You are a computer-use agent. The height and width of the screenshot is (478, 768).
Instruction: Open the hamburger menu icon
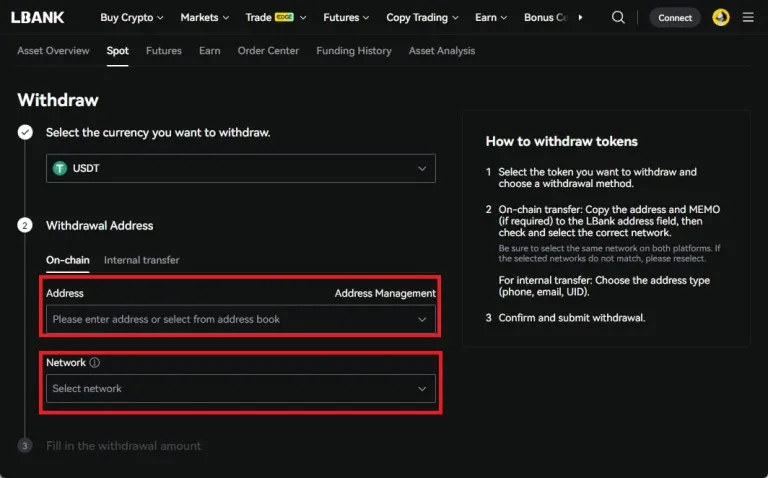[748, 18]
